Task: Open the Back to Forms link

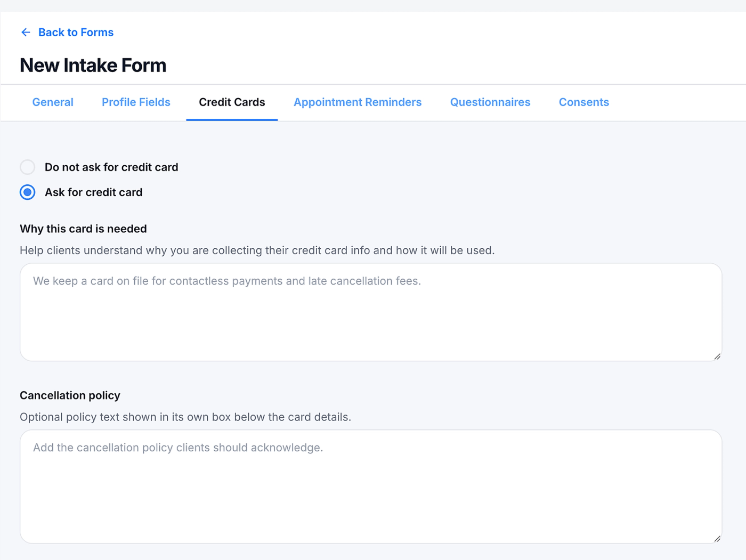Action: click(76, 33)
